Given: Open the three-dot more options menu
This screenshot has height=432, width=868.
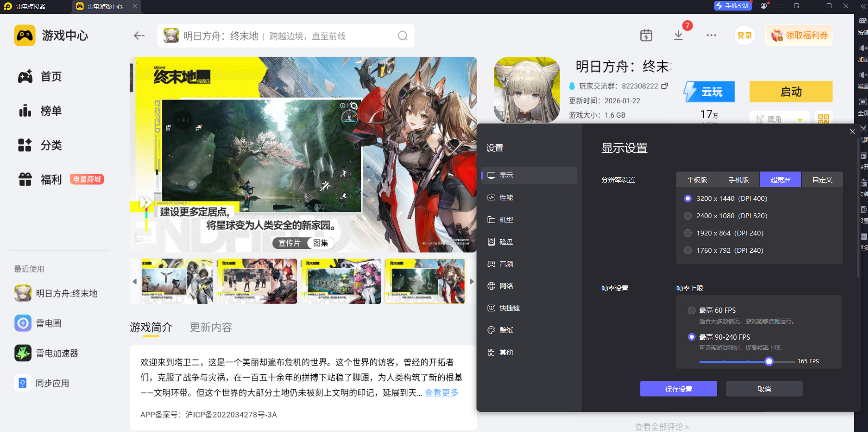Looking at the screenshot, I should 711,35.
